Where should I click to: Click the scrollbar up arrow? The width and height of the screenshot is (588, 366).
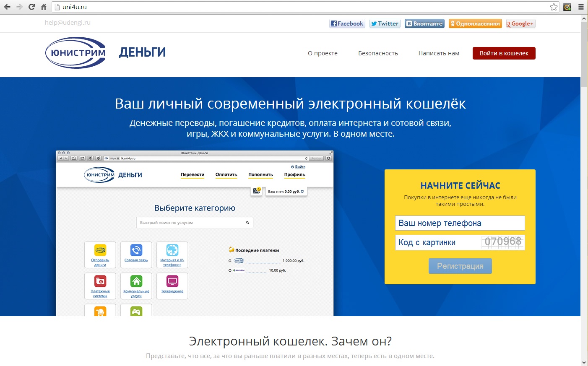(x=584, y=18)
